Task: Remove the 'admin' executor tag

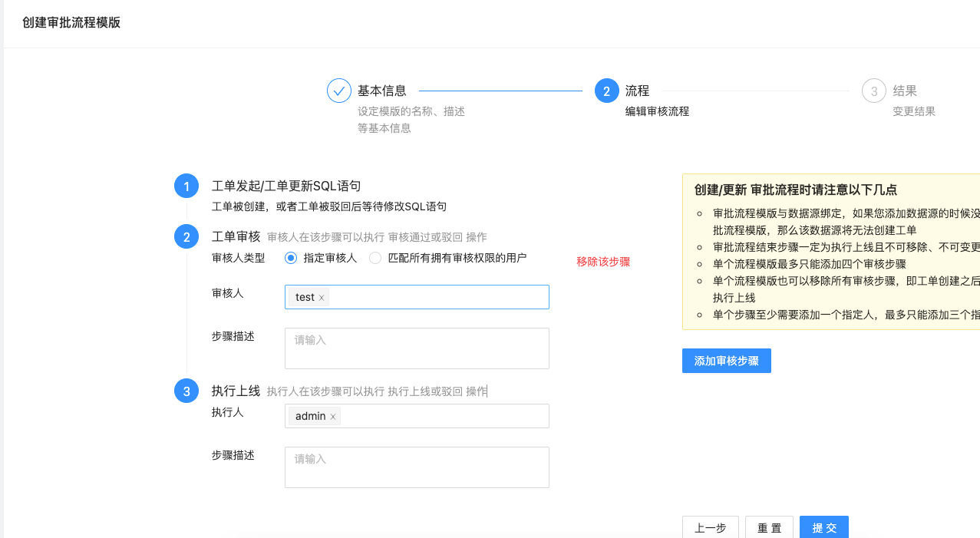Action: click(x=333, y=417)
